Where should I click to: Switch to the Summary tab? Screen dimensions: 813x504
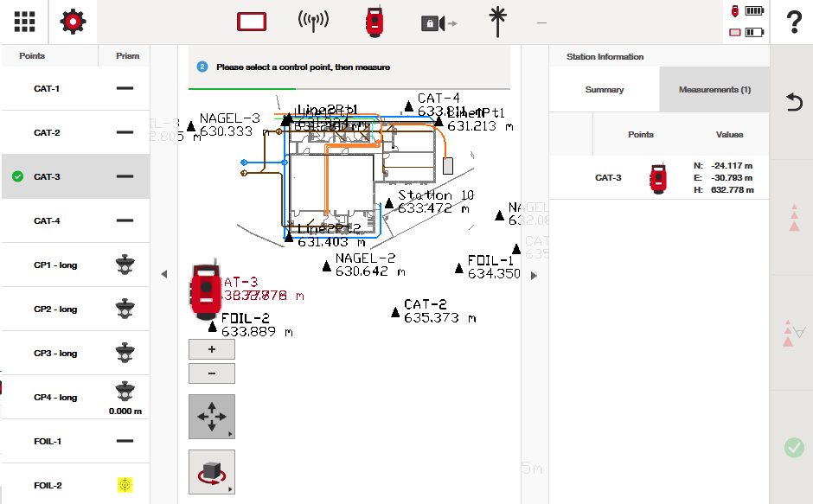(x=604, y=90)
